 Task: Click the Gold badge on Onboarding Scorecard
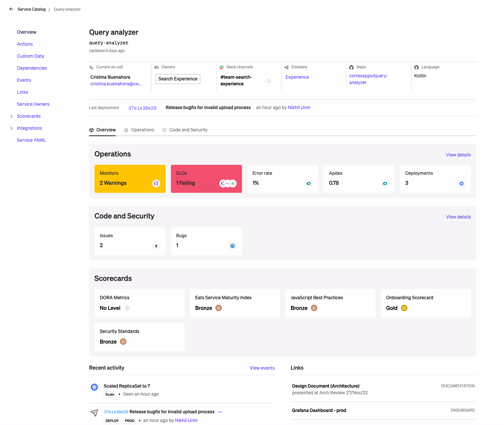click(x=404, y=308)
